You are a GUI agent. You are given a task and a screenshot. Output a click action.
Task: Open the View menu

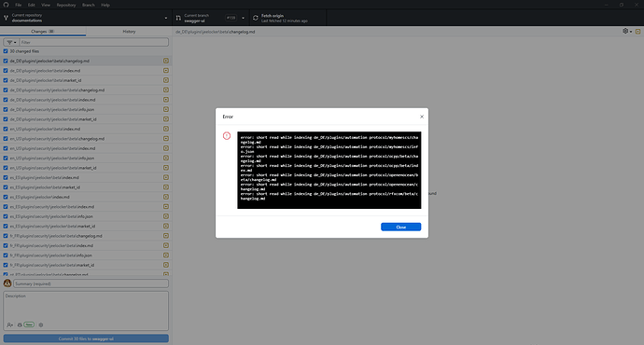click(46, 5)
